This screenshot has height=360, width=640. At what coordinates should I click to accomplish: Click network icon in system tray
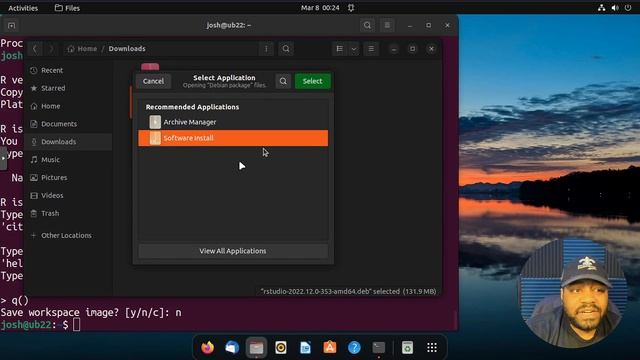tap(602, 8)
